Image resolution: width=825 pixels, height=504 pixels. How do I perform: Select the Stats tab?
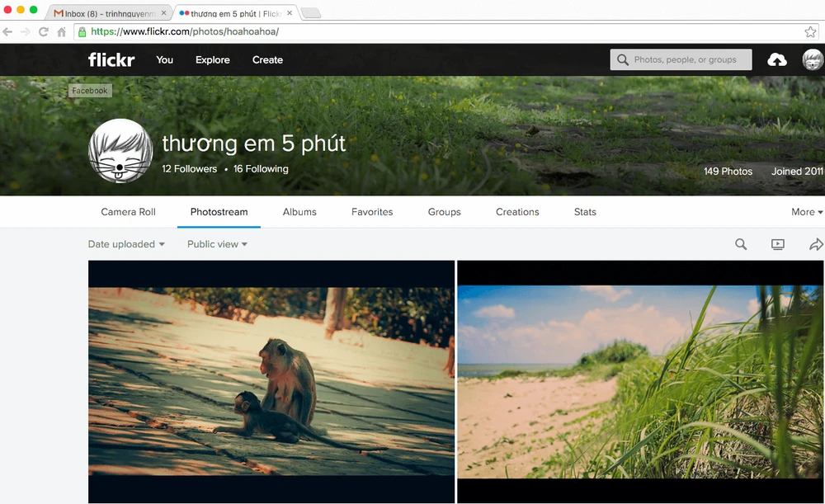pos(585,212)
